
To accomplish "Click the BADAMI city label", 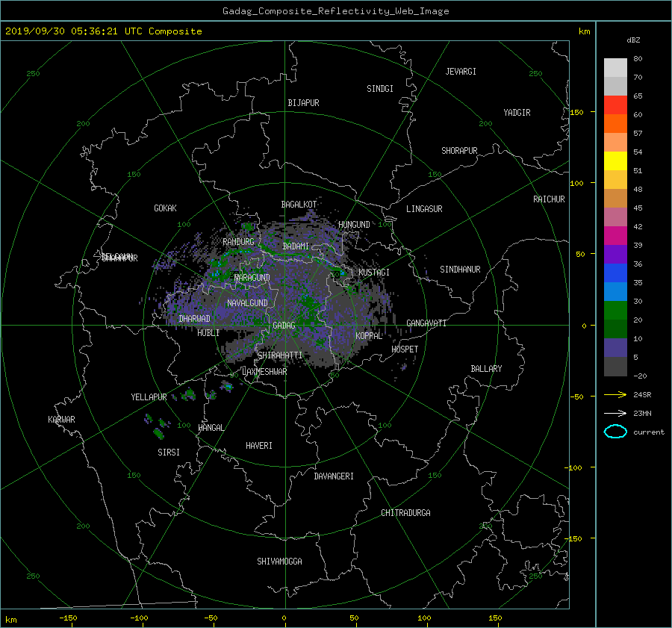I will tap(296, 246).
